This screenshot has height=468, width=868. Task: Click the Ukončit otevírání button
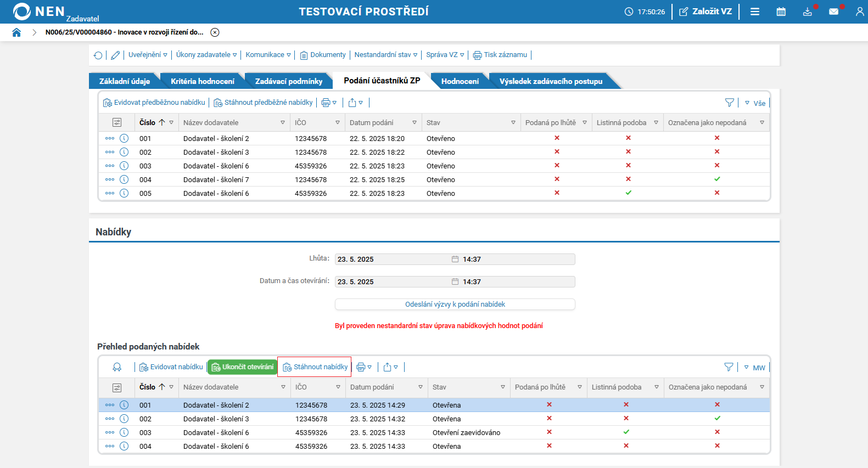point(243,367)
